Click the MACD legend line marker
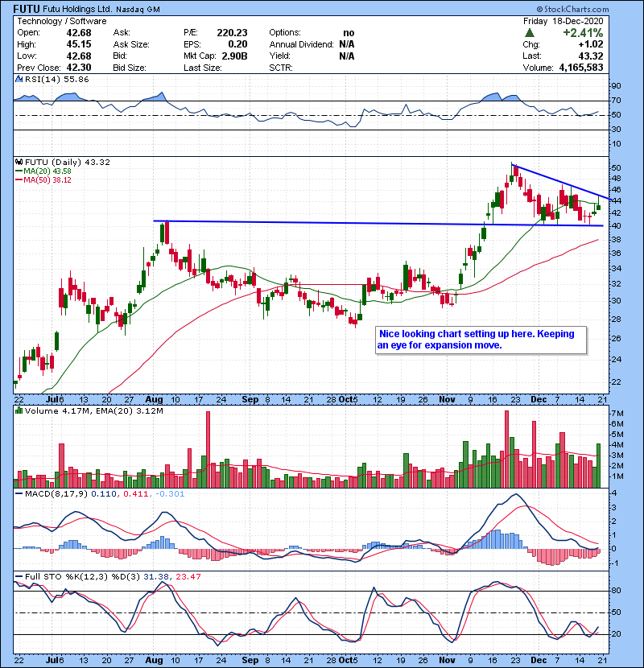644x668 pixels. (x=19, y=494)
